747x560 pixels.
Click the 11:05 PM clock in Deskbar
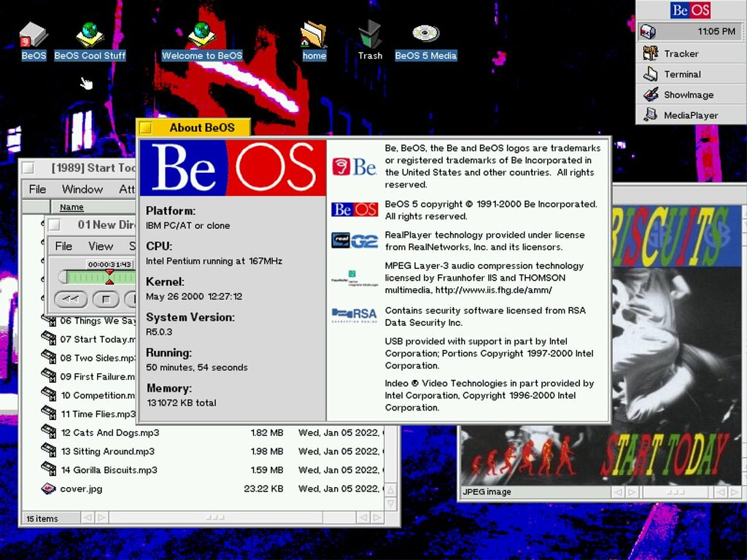(x=716, y=31)
